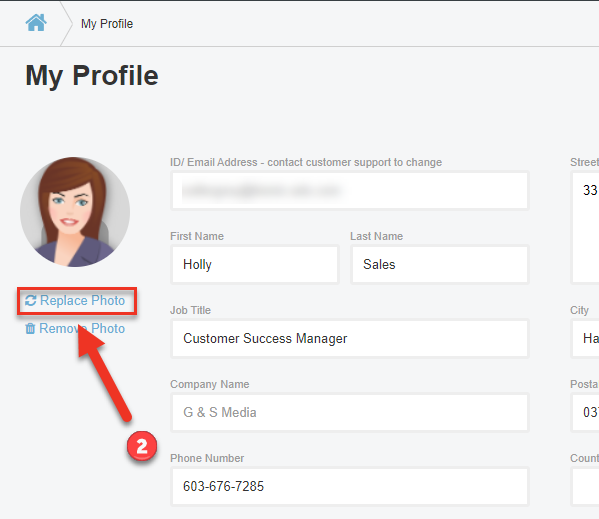Click the Phone Number field 603-676-7285
Image resolution: width=599 pixels, height=519 pixels.
tap(350, 486)
